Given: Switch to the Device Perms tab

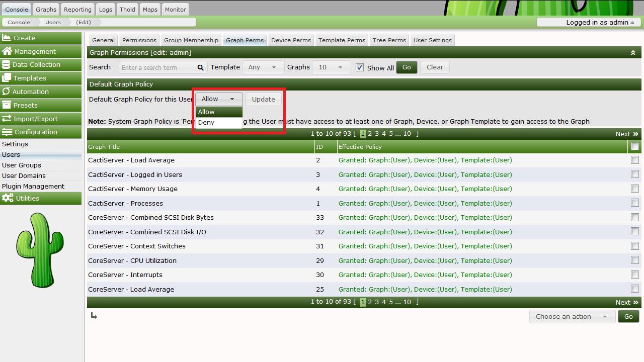Looking at the screenshot, I should point(291,40).
